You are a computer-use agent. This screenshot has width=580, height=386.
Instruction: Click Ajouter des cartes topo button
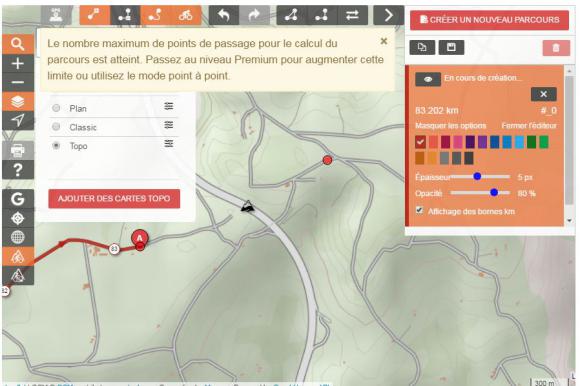114,199
